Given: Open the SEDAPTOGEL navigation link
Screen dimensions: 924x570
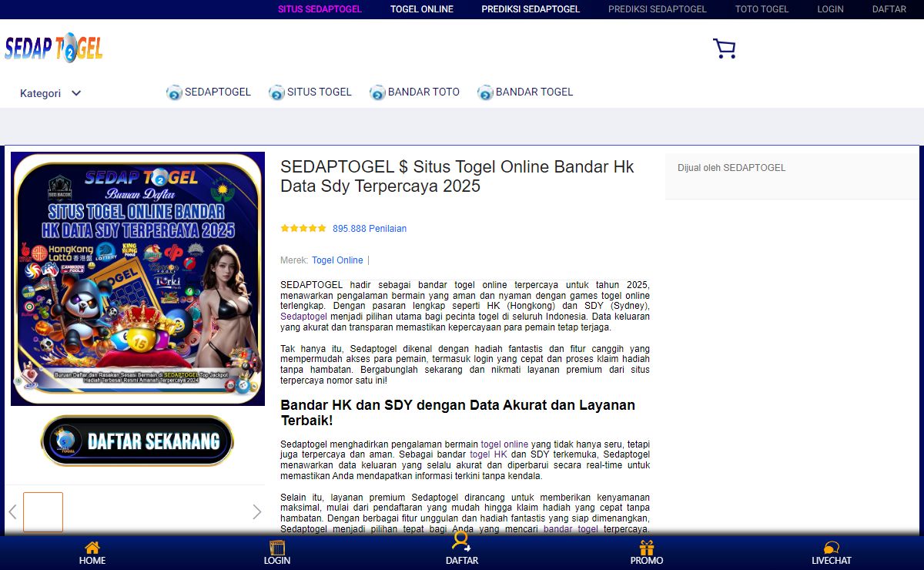Looking at the screenshot, I should pos(218,92).
